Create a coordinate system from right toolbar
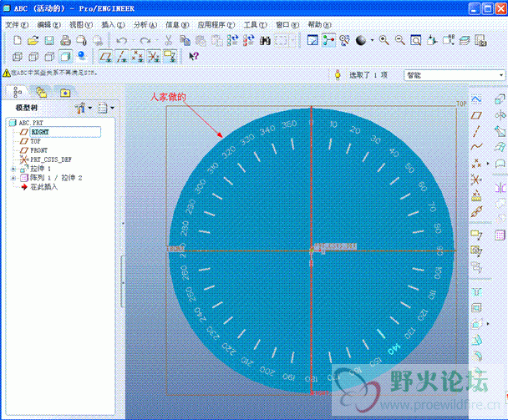This screenshot has height=420, width=508. click(476, 179)
